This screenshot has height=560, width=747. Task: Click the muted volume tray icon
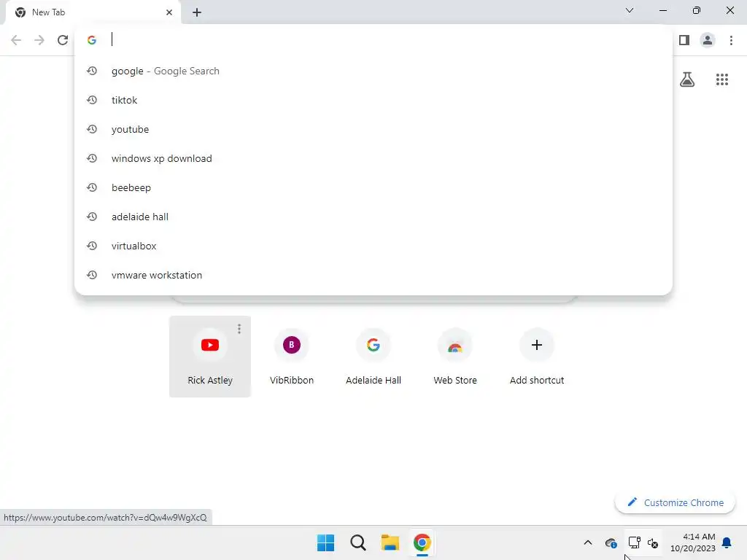pyautogui.click(x=653, y=542)
